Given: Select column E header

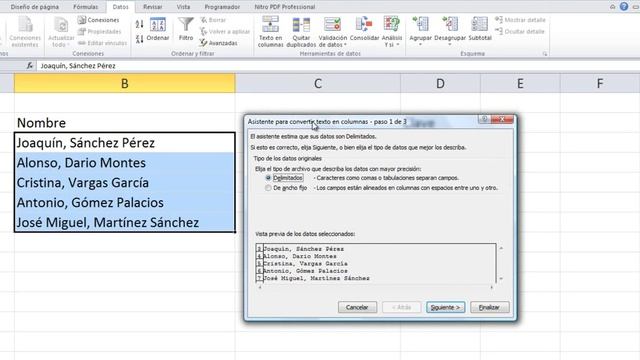Looking at the screenshot, I should tap(520, 83).
